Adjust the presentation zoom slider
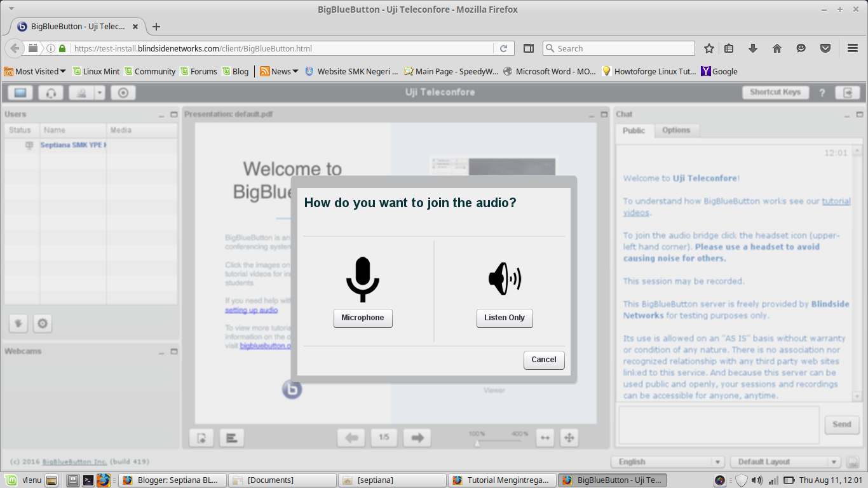 (x=498, y=441)
